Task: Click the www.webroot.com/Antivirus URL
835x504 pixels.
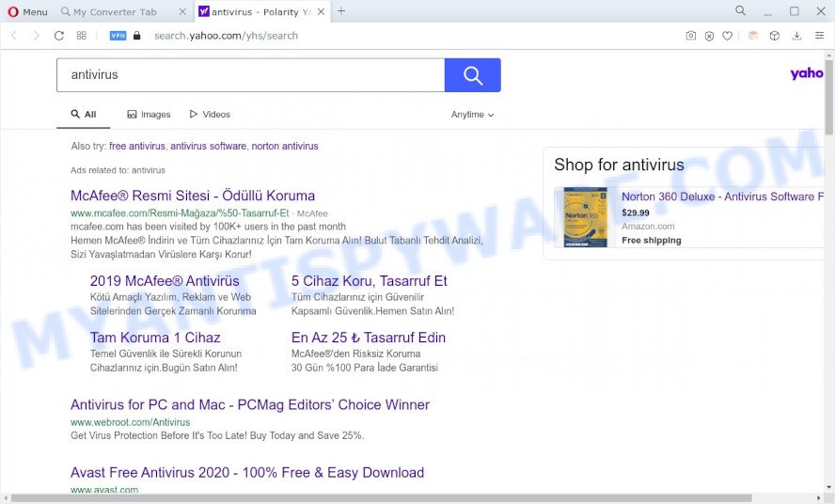Action: tap(130, 422)
